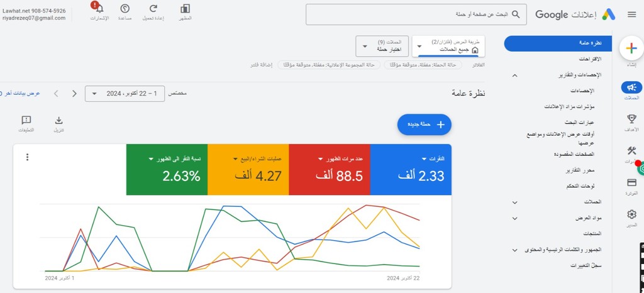The width and height of the screenshot is (644, 293).
Task: Open the Billing (الفوترة) card icon
Action: (x=632, y=182)
